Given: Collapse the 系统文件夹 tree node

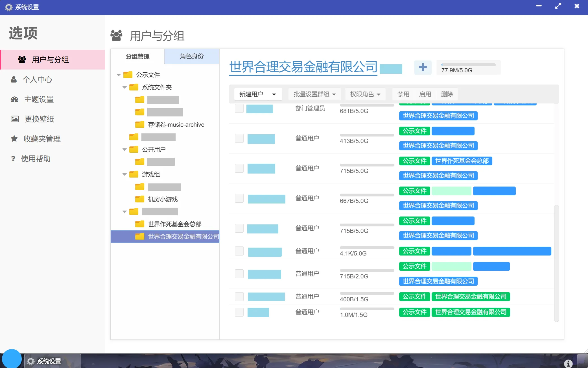Looking at the screenshot, I should point(124,87).
